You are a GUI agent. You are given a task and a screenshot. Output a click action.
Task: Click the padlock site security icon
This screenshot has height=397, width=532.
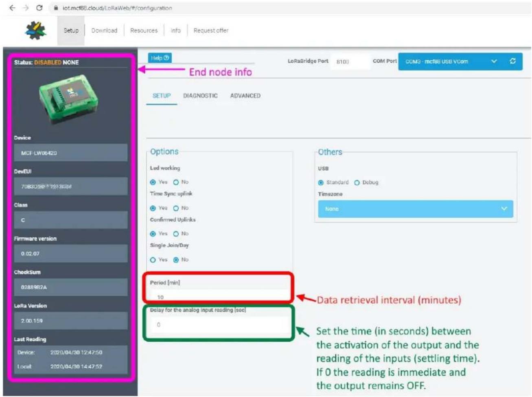pyautogui.click(x=56, y=8)
